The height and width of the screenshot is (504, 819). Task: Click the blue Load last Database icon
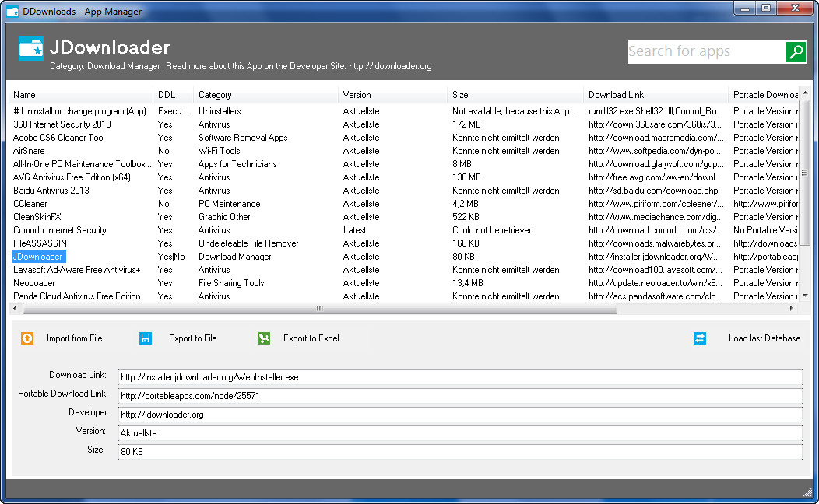[x=700, y=338]
